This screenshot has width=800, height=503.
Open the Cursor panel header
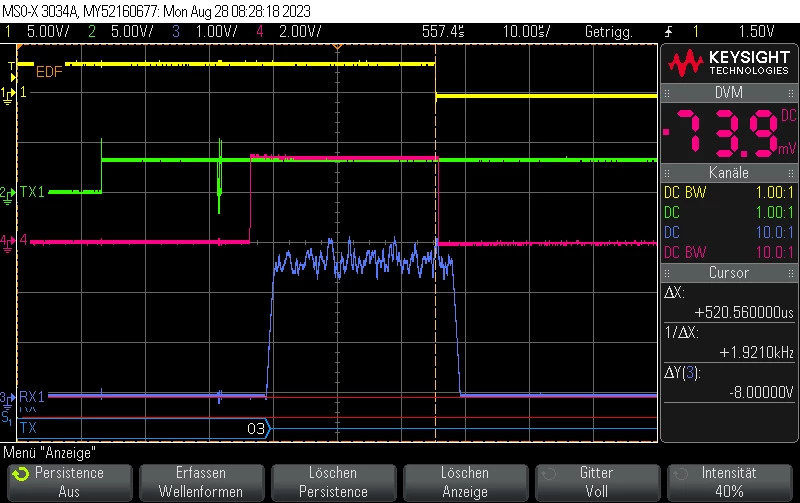point(729,273)
